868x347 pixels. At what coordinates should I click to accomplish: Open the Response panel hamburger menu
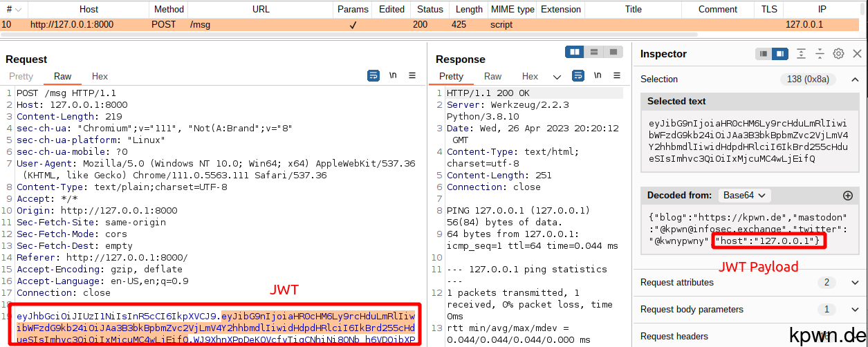click(x=616, y=76)
